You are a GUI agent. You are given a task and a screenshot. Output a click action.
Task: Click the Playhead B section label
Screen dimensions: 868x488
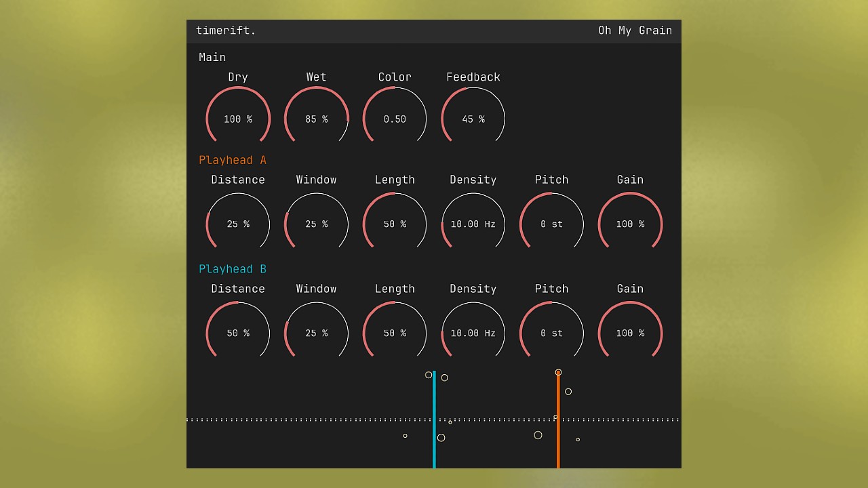pos(233,269)
